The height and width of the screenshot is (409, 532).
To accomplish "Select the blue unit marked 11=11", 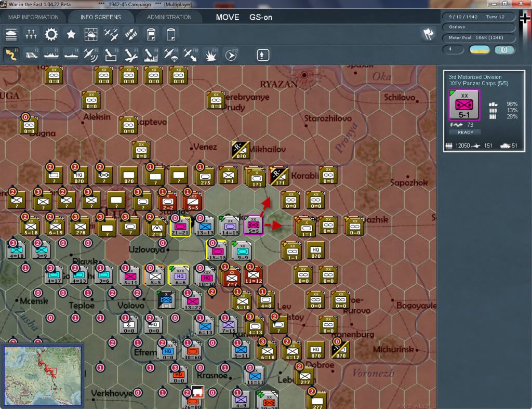I will click(x=255, y=376).
